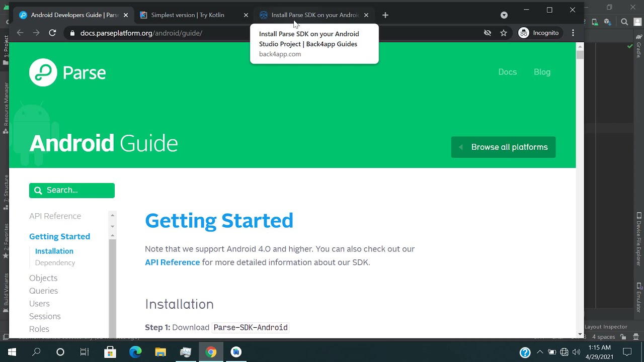The width and height of the screenshot is (644, 362).
Task: Open Android Studio AVD Manager icon
Action: (x=595, y=22)
